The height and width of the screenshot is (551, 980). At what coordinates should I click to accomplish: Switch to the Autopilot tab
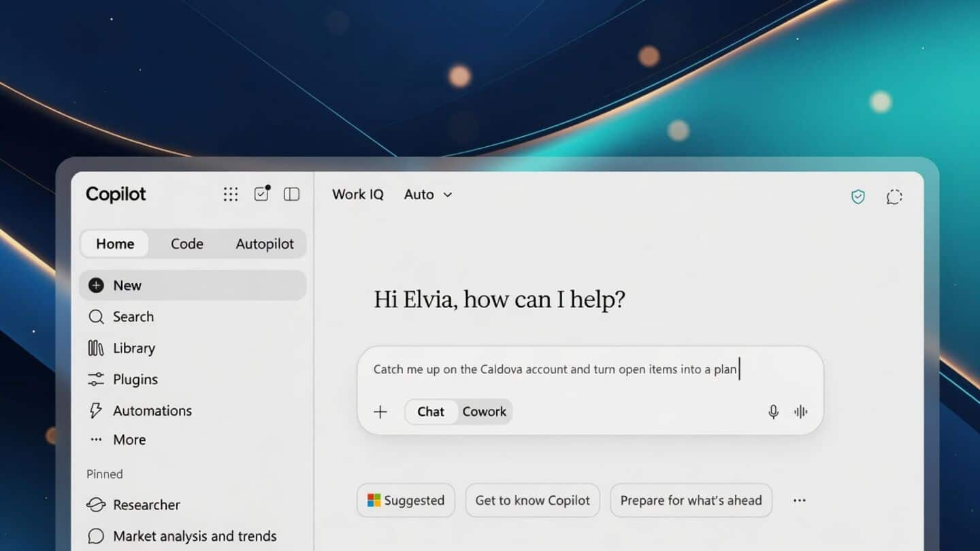265,244
